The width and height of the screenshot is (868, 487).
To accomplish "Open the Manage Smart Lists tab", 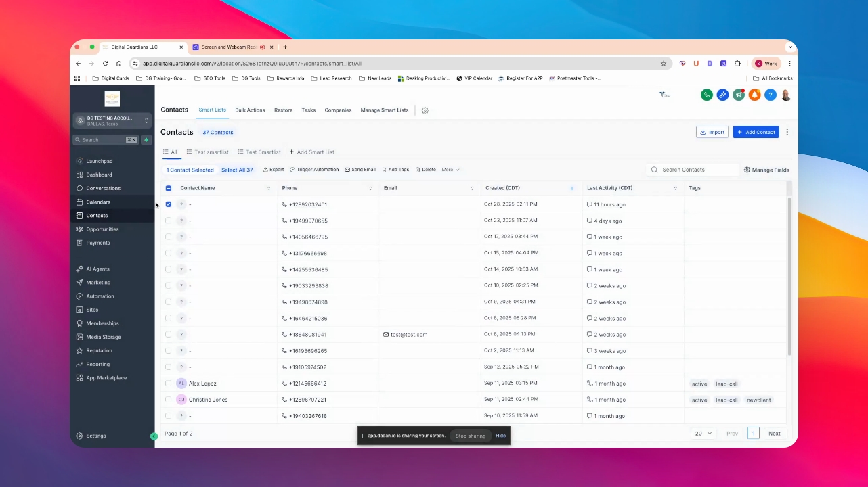I will 385,110.
